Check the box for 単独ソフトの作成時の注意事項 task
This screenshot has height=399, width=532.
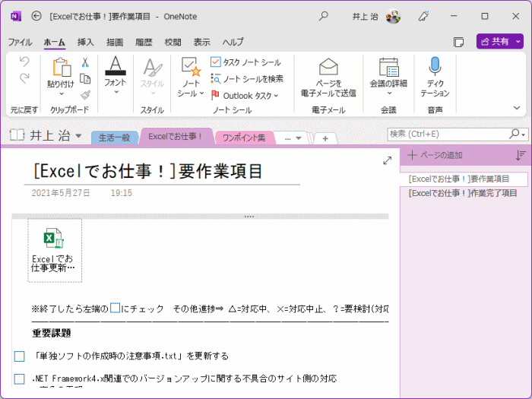coord(19,356)
